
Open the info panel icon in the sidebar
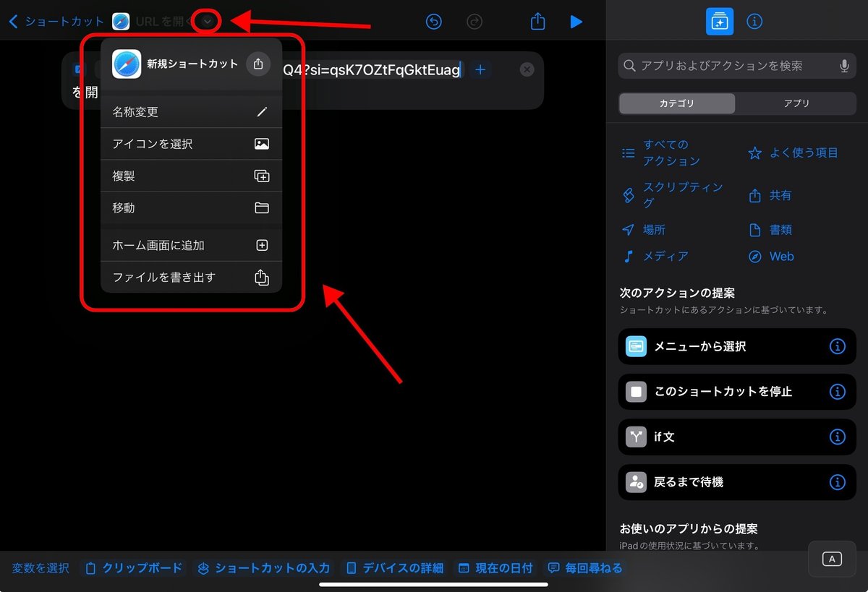pyautogui.click(x=754, y=22)
